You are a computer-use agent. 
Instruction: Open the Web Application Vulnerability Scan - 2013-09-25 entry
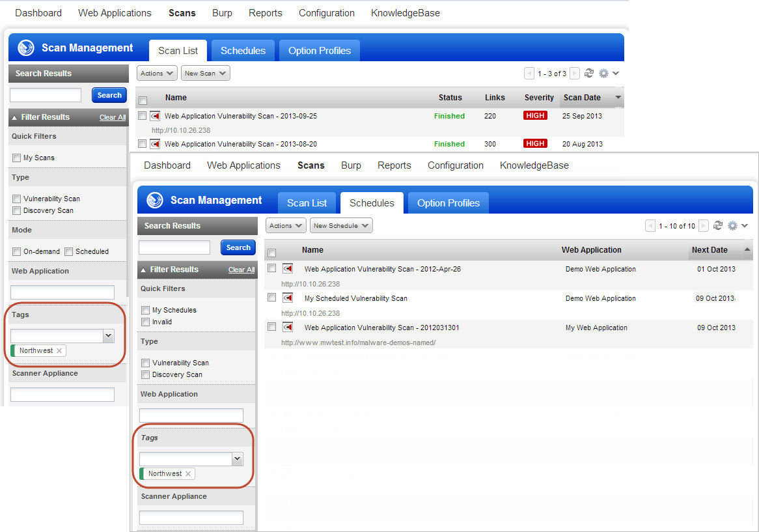(x=241, y=116)
